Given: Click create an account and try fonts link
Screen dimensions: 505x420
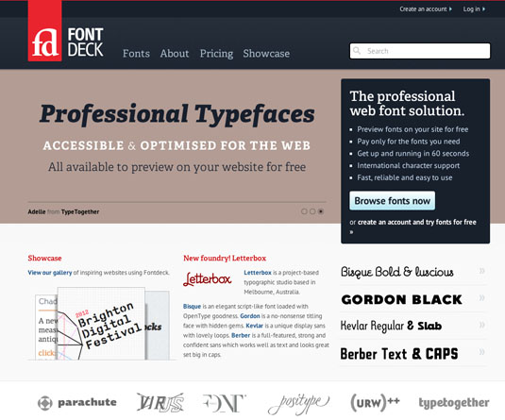Looking at the screenshot, I should pos(417,222).
